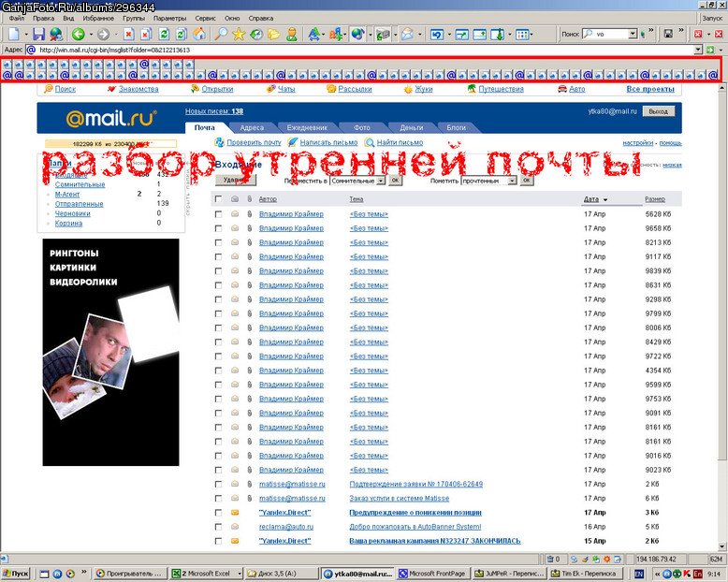Screen dimensions: 728x582
Task: Open the Отправленные folder link
Action: point(79,204)
